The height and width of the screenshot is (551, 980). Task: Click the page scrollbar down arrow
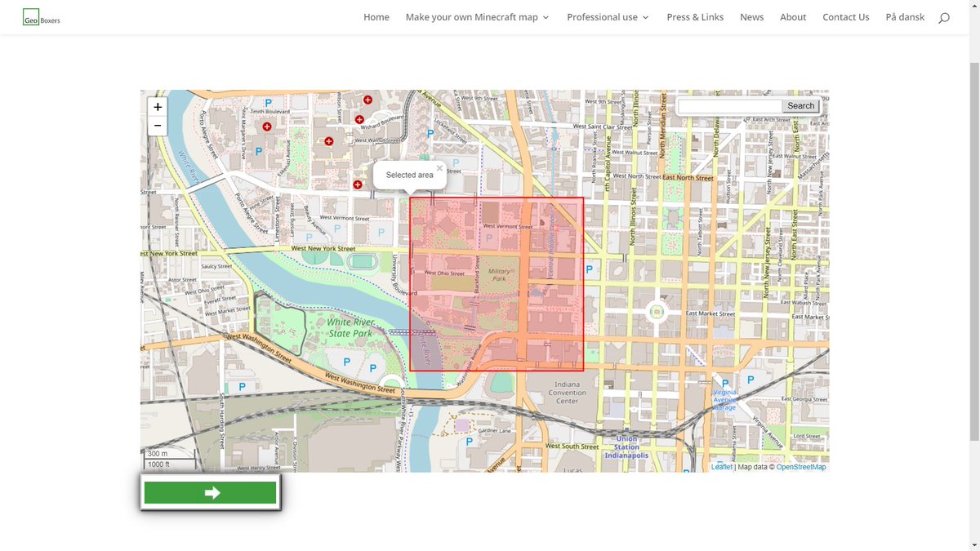click(973, 544)
